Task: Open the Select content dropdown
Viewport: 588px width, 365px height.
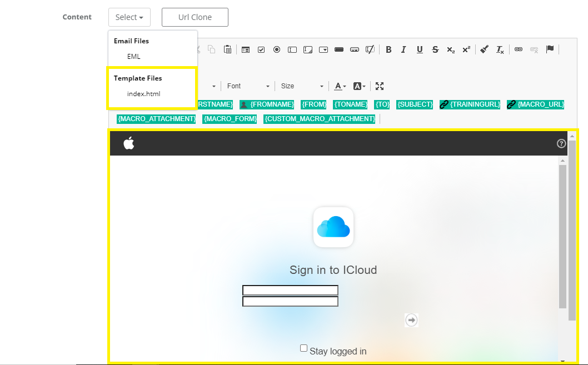Action: [x=129, y=17]
